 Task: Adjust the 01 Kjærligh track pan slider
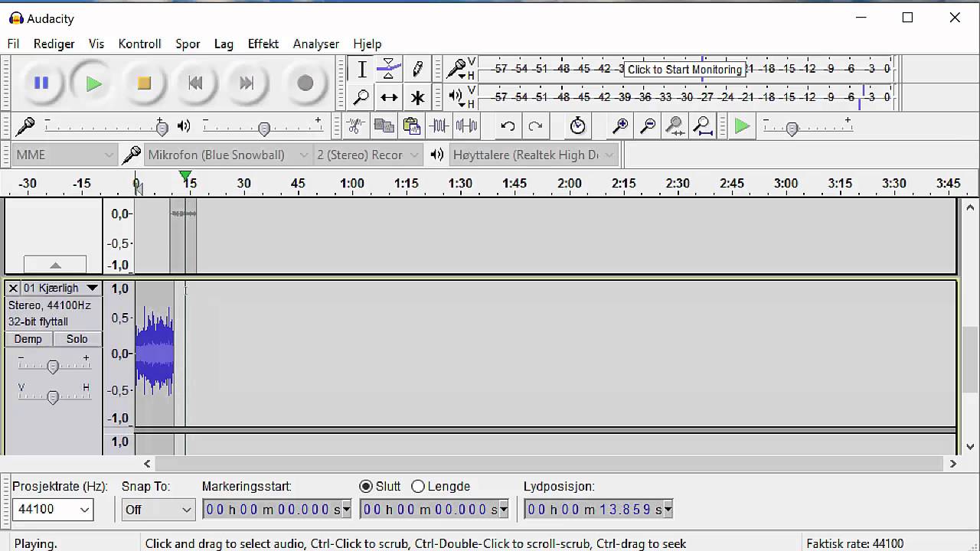point(53,396)
